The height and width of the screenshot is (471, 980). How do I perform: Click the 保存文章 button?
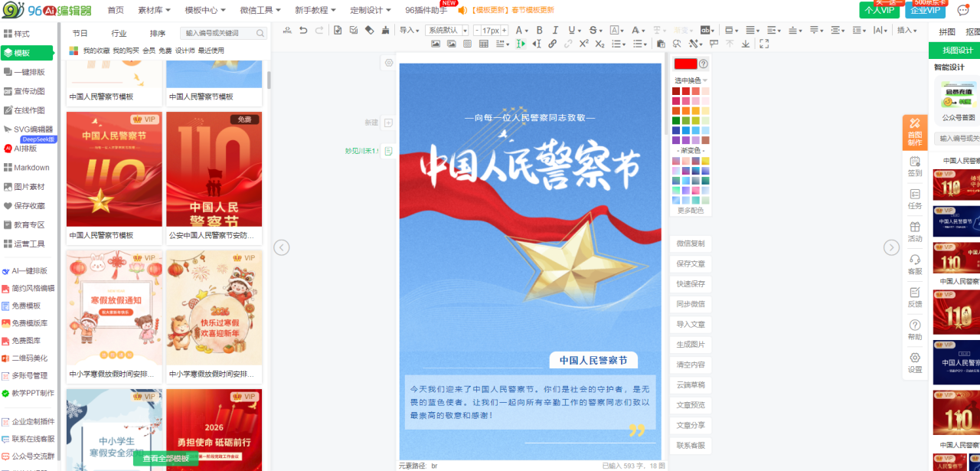(x=691, y=263)
